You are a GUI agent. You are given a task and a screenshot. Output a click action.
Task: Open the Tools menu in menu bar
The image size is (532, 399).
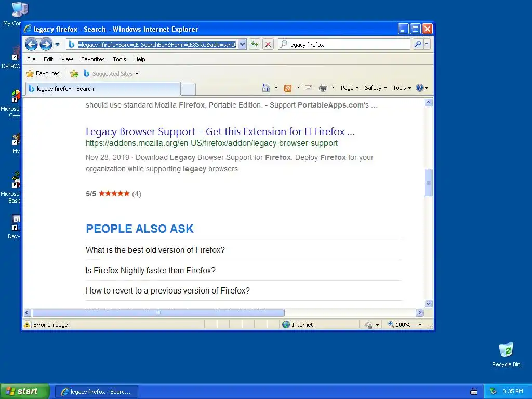point(119,59)
